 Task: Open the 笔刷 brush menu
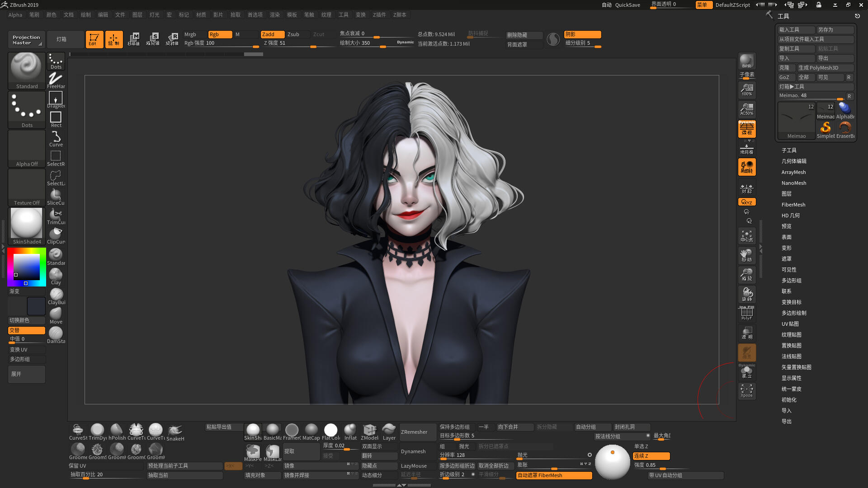click(x=34, y=15)
